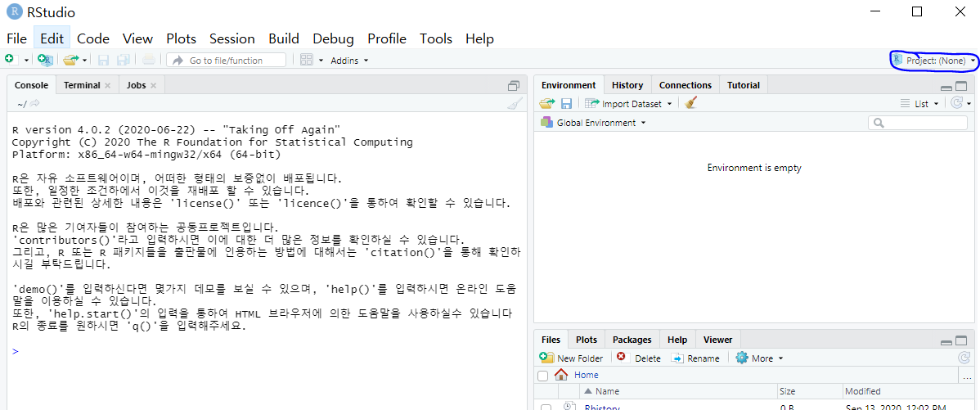The width and height of the screenshot is (980, 410).
Task: Open the Debug menu
Action: pyautogui.click(x=333, y=38)
